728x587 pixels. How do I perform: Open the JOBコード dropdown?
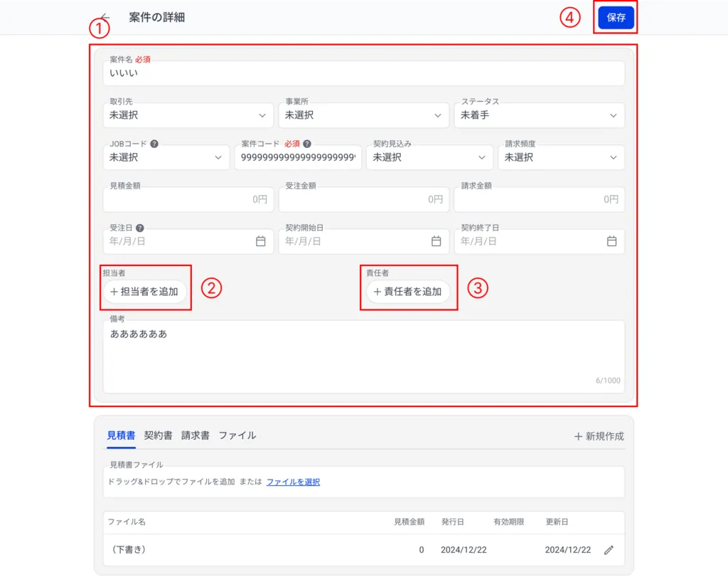[166, 157]
